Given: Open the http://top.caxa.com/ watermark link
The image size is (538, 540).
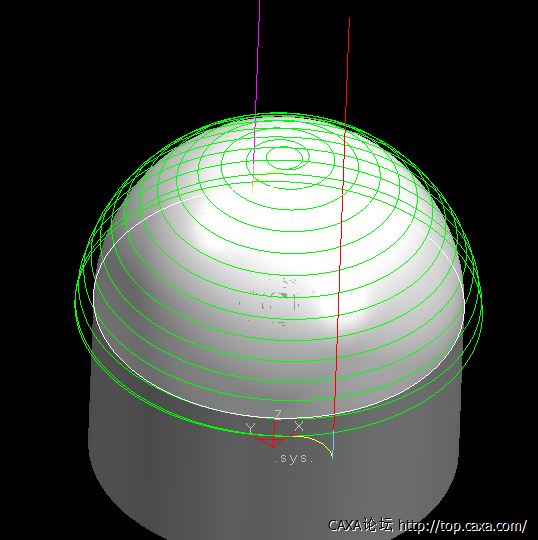Looking at the screenshot, I should coord(463,526).
